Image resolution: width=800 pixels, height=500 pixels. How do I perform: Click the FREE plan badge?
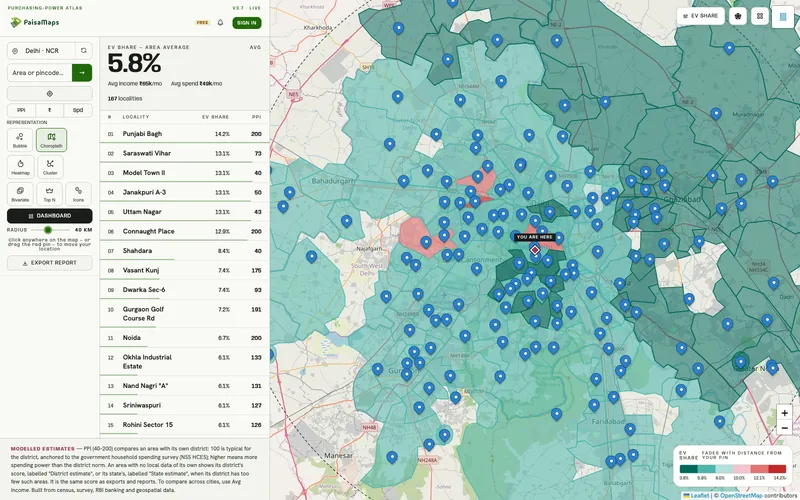pyautogui.click(x=203, y=23)
